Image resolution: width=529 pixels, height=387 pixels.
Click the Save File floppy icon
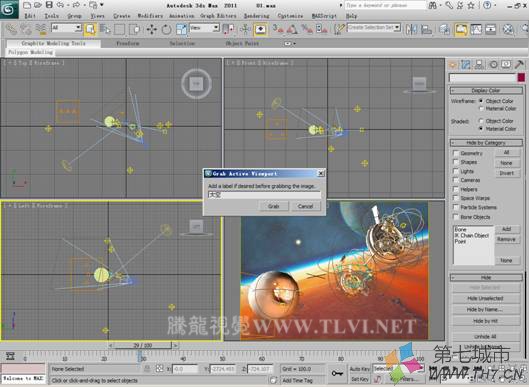click(49, 5)
